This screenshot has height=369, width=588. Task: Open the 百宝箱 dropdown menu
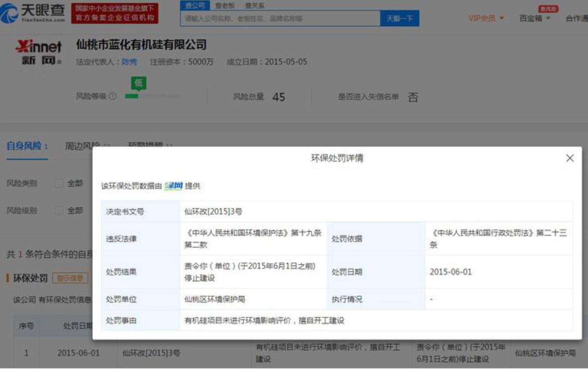coord(535,18)
